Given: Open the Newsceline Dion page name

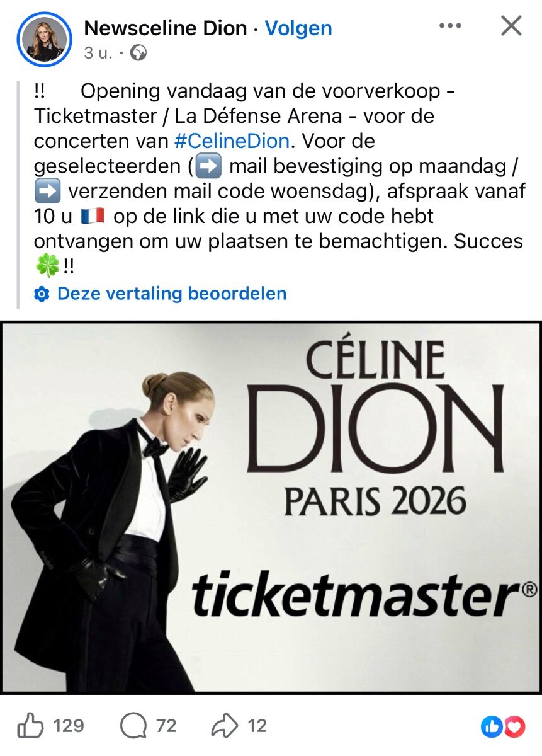Looking at the screenshot, I should click(x=165, y=28).
